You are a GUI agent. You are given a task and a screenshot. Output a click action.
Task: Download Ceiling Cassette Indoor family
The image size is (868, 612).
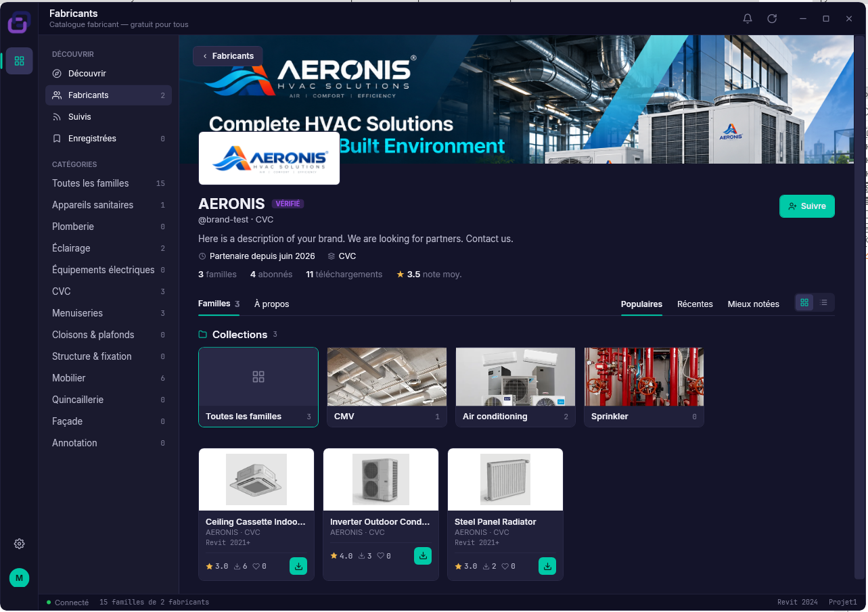tap(298, 566)
